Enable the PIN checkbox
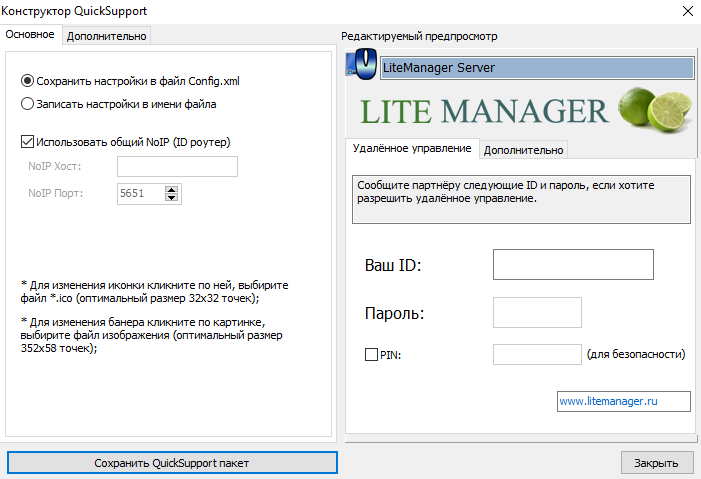Screen dimensions: 701x479 pos(371,355)
